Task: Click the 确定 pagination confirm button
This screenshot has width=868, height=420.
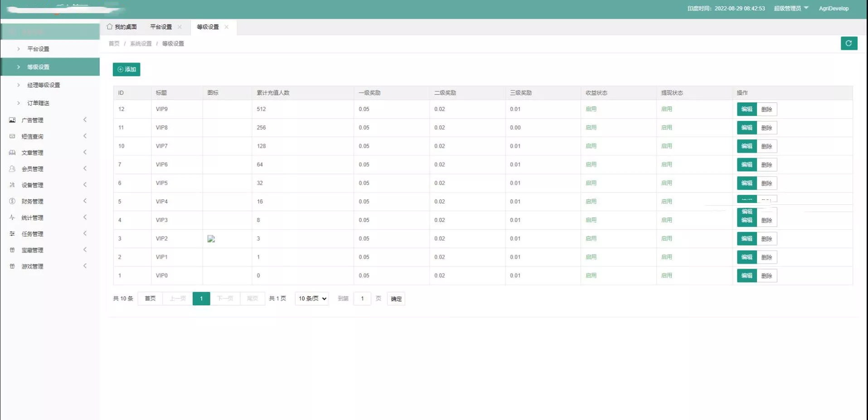Action: coord(396,299)
